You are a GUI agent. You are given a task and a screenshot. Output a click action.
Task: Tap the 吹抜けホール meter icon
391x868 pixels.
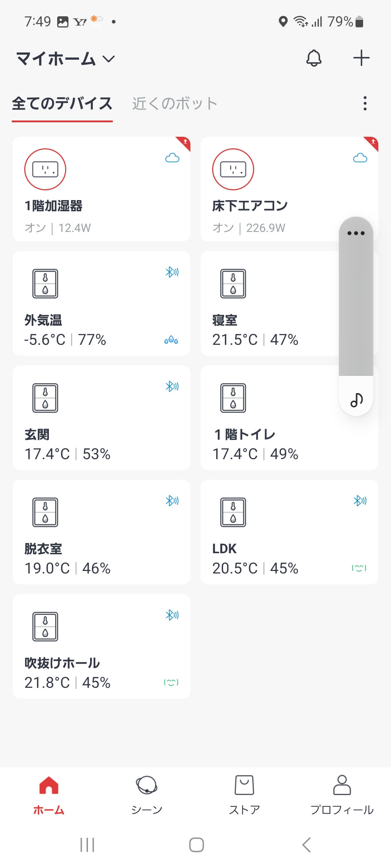(x=45, y=627)
